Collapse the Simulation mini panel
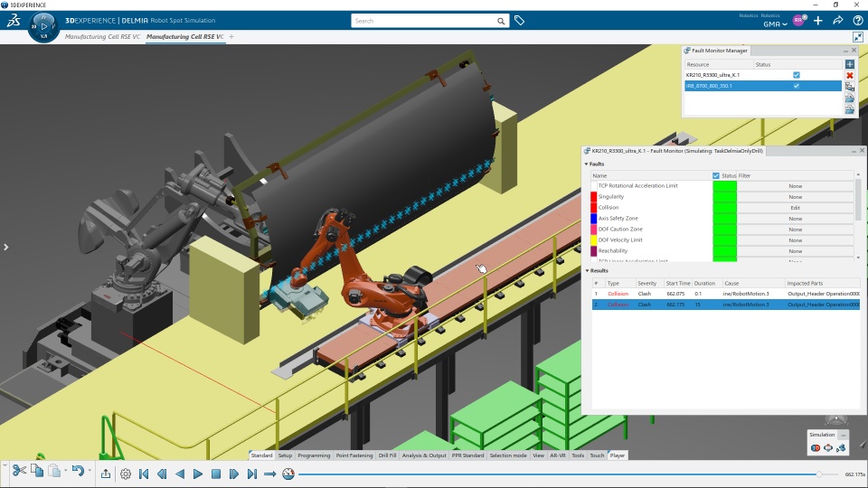This screenshot has height=488, width=868. 843,435
